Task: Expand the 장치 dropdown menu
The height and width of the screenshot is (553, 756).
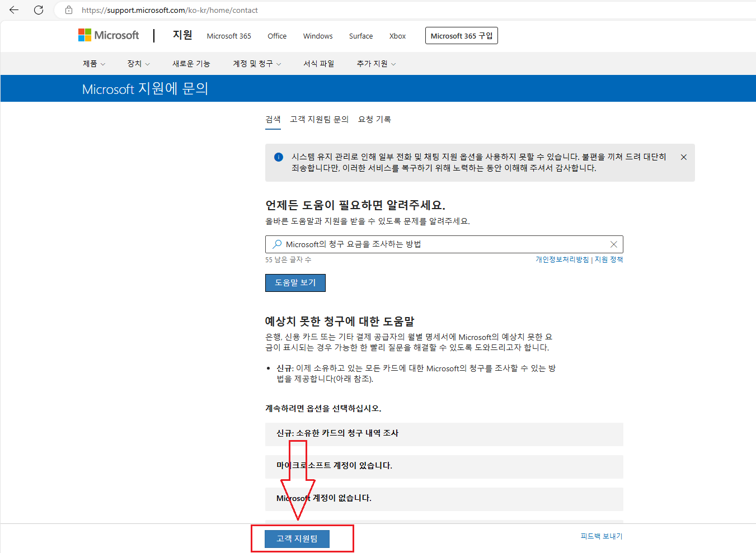Action: (x=139, y=64)
